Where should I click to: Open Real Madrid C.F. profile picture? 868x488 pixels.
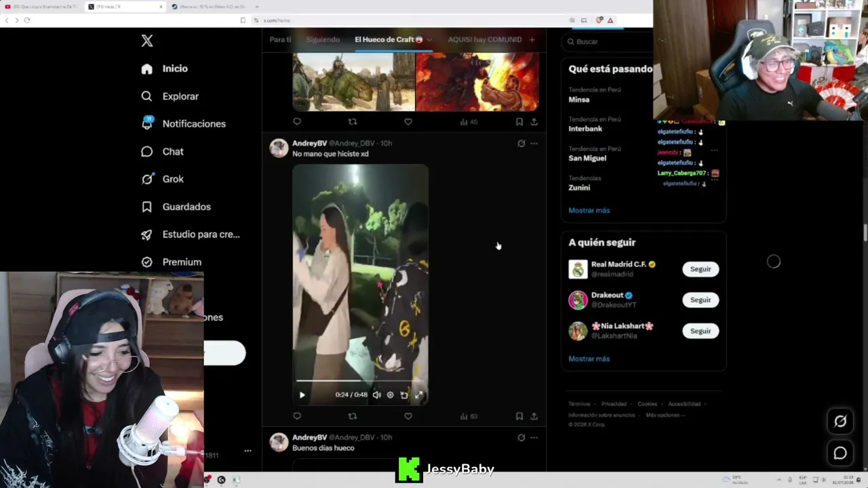tap(578, 269)
